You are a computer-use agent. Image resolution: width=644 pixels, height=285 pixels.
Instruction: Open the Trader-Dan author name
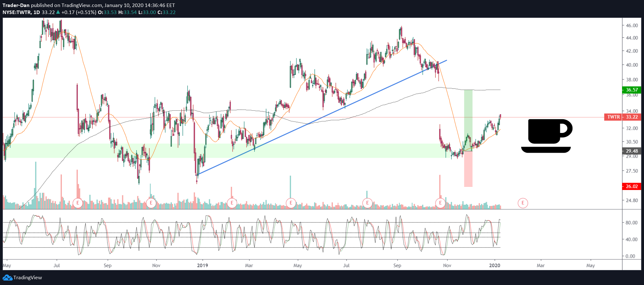click(16, 5)
